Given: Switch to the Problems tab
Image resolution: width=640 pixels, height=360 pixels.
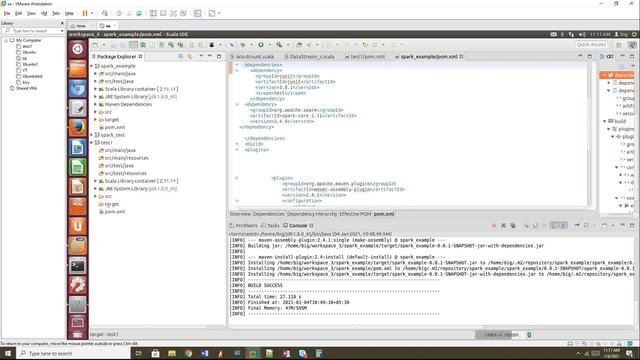Looking at the screenshot, I should coord(244,225).
